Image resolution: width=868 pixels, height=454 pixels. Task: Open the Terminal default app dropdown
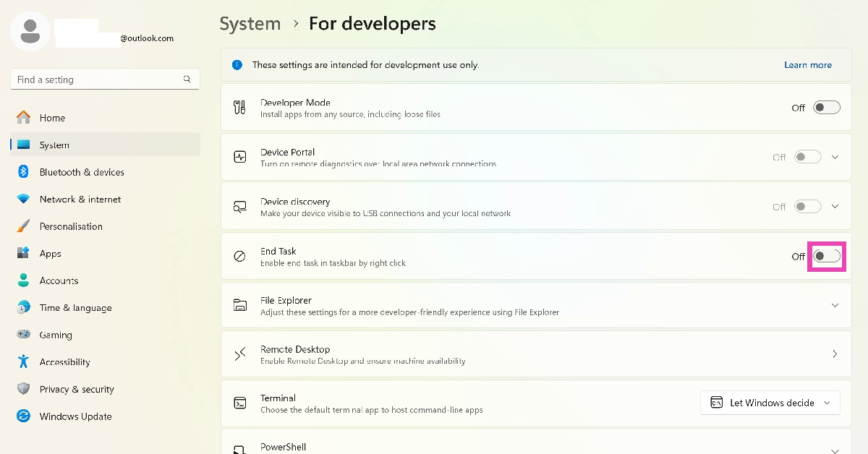tap(770, 403)
